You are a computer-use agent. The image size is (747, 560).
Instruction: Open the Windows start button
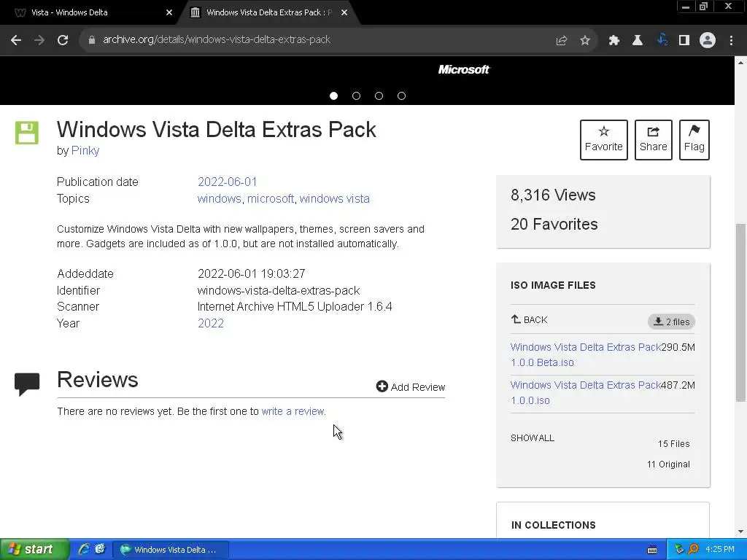click(x=34, y=549)
